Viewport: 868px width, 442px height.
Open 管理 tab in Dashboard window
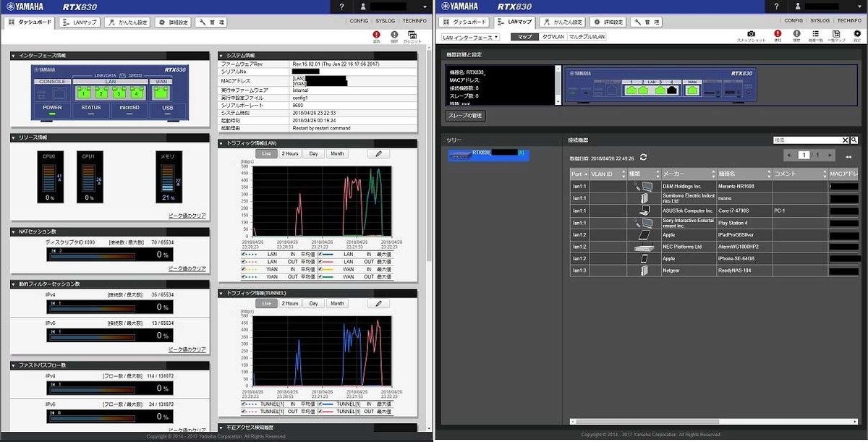point(211,22)
